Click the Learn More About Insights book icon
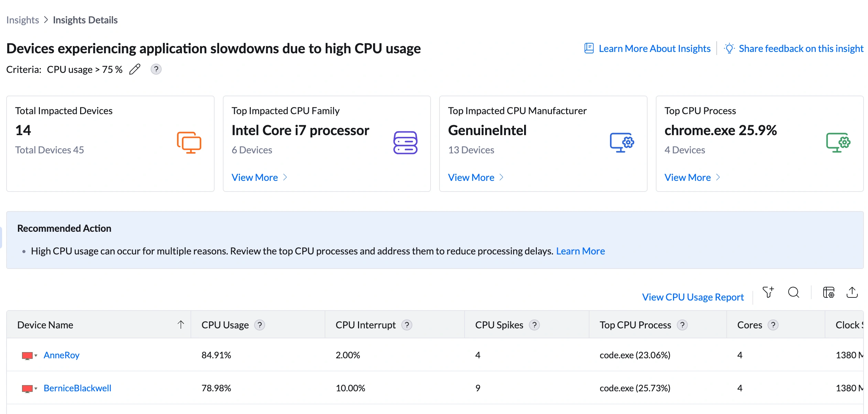Image resolution: width=868 pixels, height=414 pixels. coord(589,48)
